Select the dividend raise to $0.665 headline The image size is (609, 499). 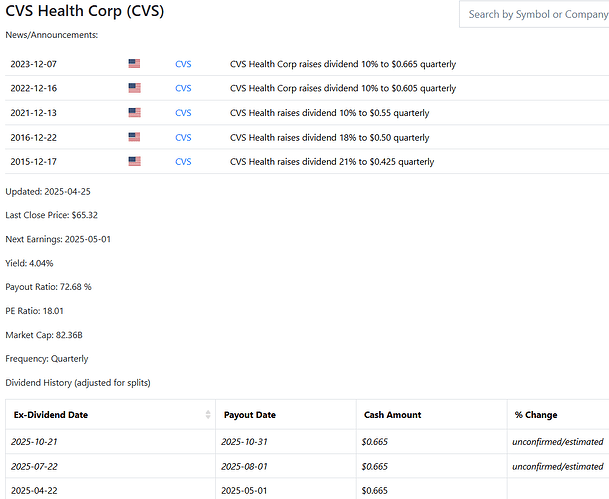click(343, 64)
